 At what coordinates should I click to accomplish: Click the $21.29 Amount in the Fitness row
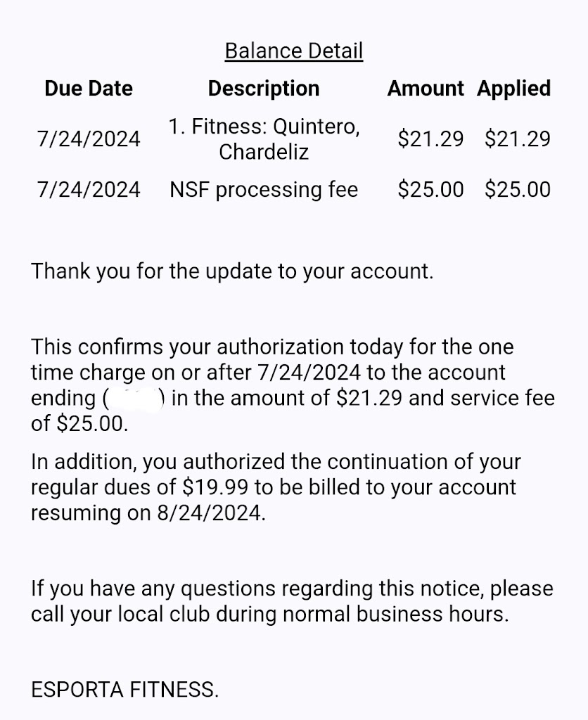pos(430,139)
